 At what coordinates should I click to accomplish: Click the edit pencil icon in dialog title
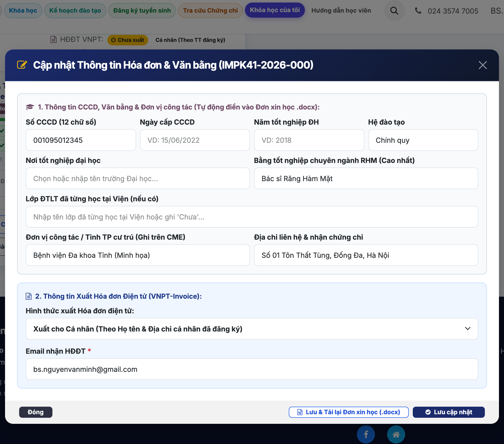pos(22,65)
